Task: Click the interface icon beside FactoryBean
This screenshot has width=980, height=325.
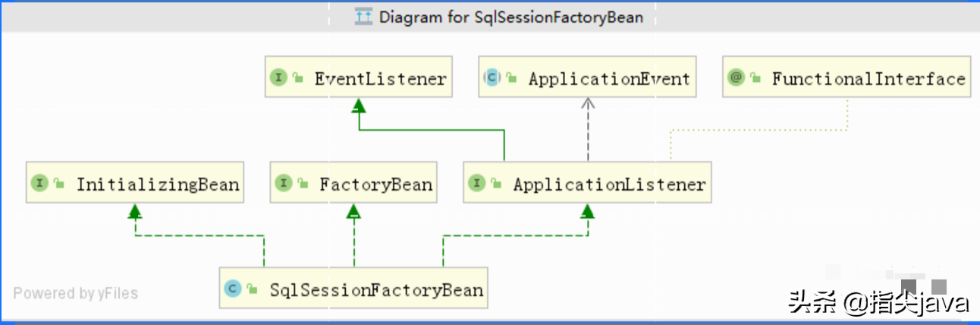Action: [x=284, y=183]
